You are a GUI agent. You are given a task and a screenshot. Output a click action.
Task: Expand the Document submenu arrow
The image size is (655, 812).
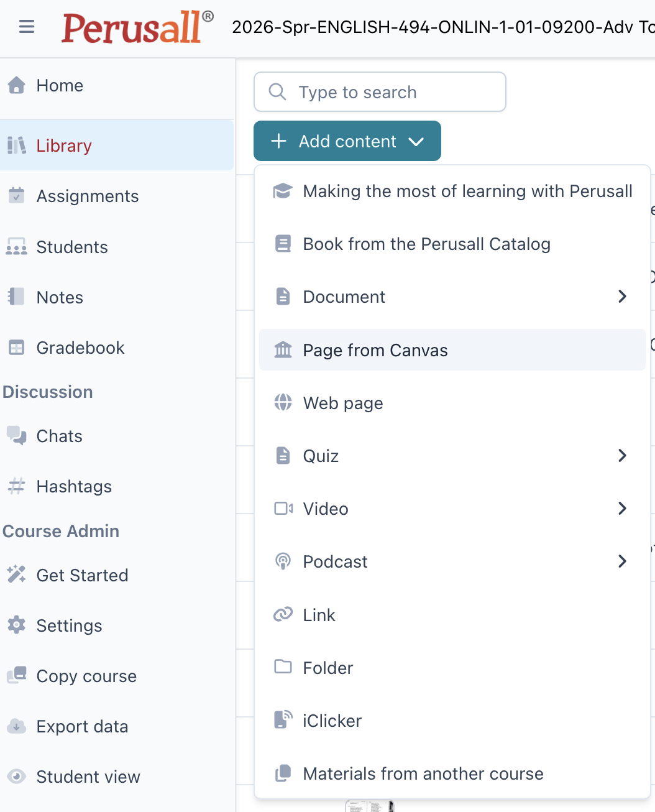[622, 297]
